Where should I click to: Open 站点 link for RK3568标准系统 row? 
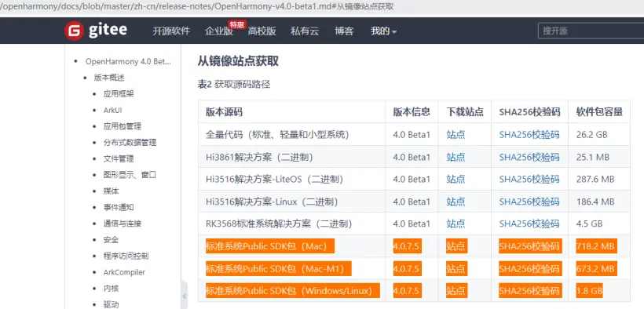pyautogui.click(x=456, y=224)
